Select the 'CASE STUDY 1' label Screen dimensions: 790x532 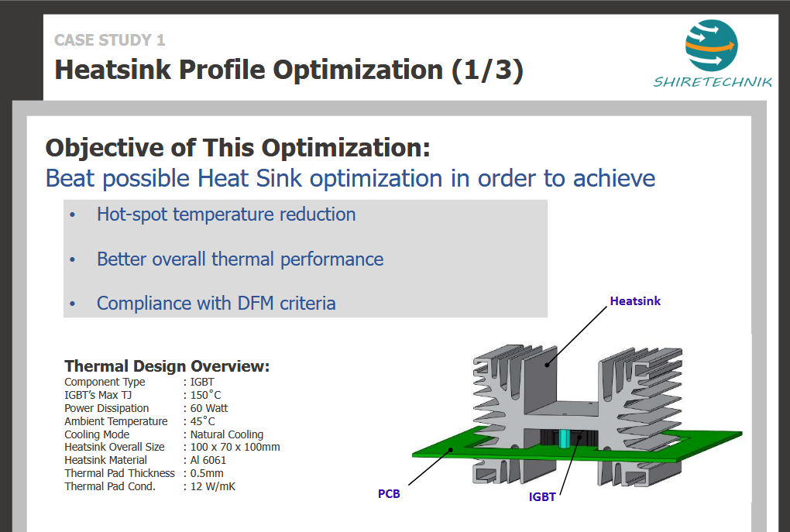pos(109,40)
